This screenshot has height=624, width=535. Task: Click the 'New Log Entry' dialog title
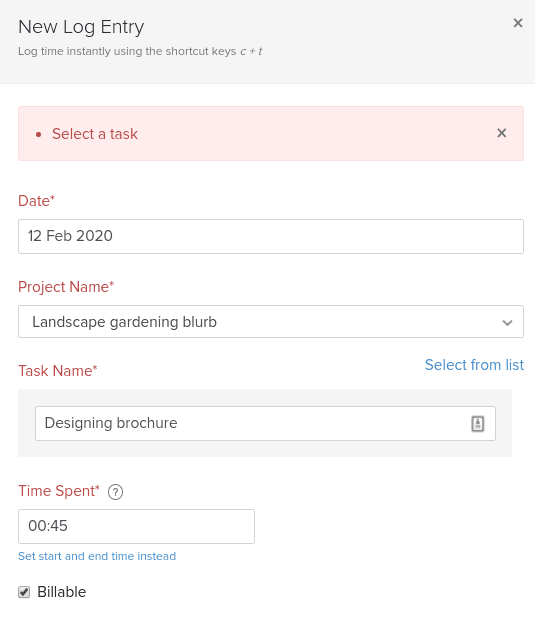(81, 27)
